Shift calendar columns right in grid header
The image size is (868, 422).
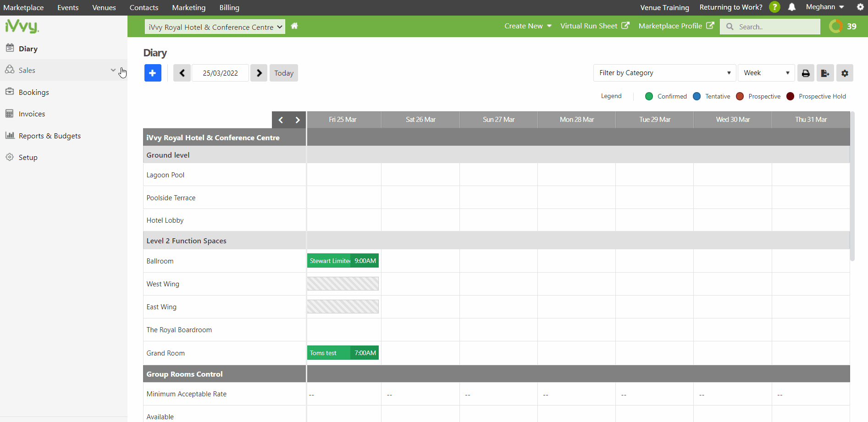(298, 120)
